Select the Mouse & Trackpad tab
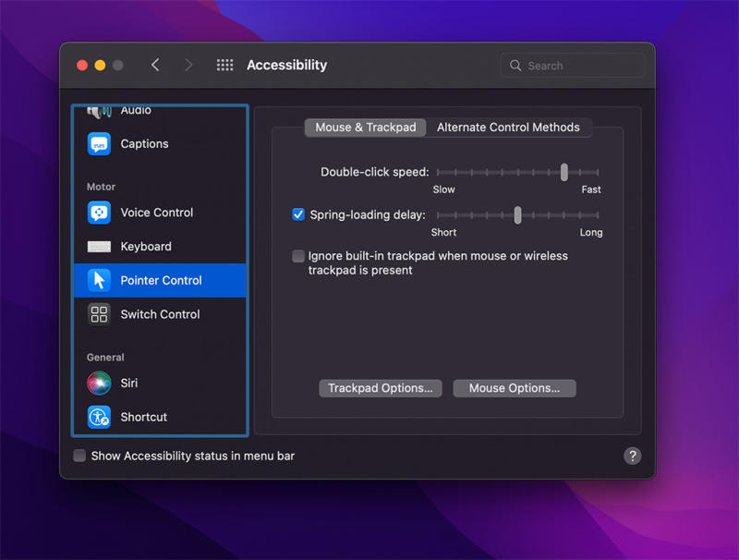739x560 pixels. point(366,128)
